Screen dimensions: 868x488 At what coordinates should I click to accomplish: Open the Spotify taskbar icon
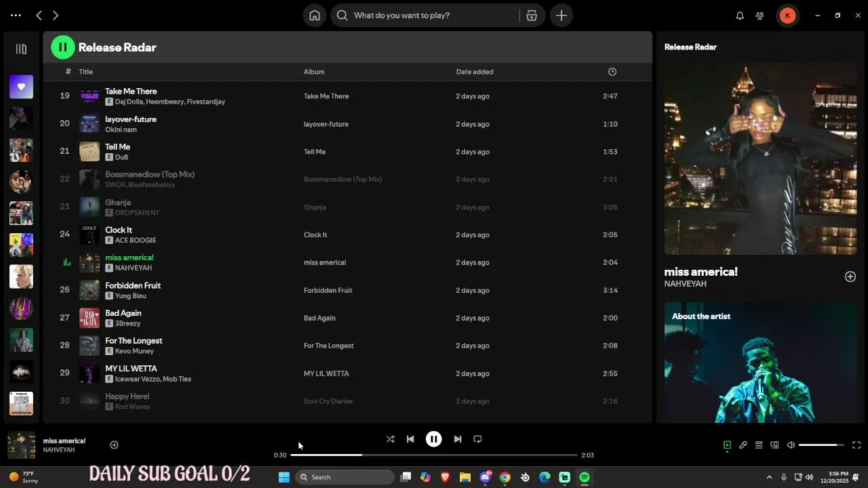585,477
